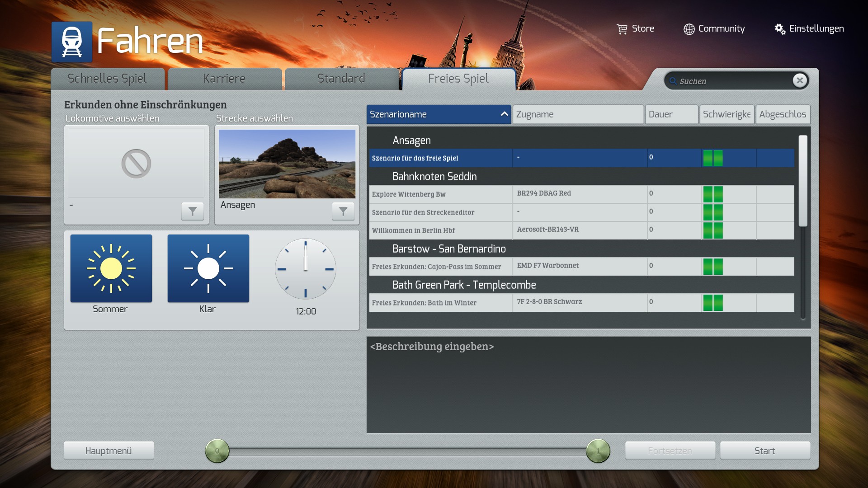Screen dimensions: 868x488
Task: Select the Sommer season icon
Action: (111, 268)
